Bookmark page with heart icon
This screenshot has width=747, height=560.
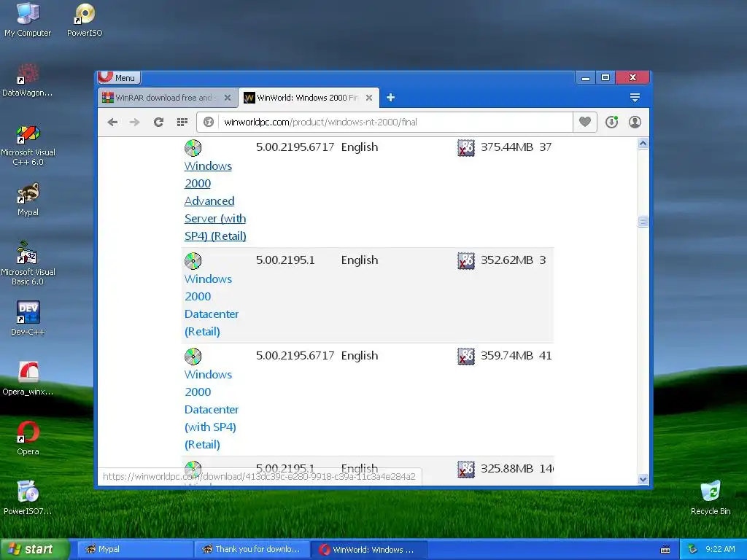[x=585, y=122]
